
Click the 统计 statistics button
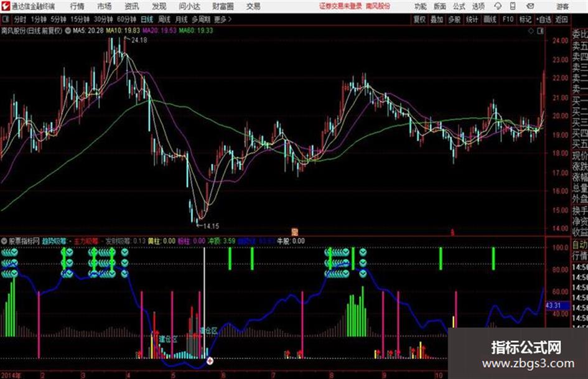click(472, 19)
